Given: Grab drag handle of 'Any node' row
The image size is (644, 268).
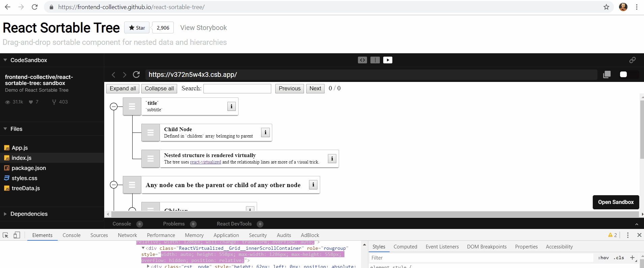Looking at the screenshot, I should pos(132,185).
